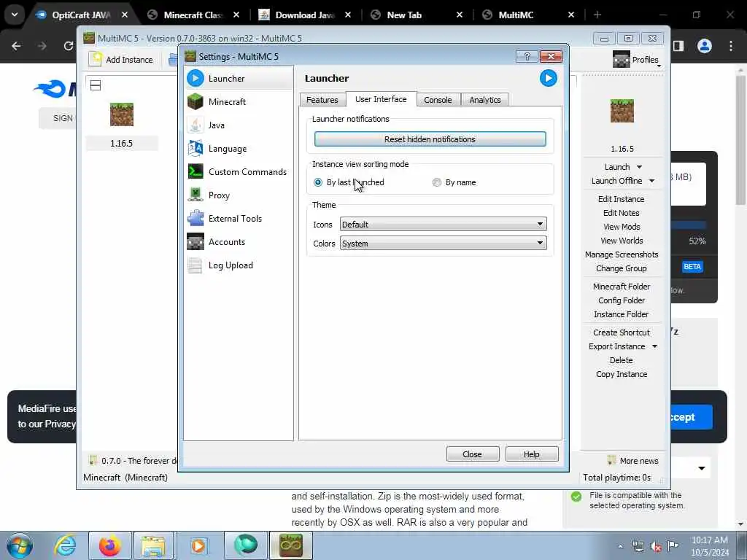The image size is (747, 560).
Task: Click the muted volume icon in system tray
Action: [x=656, y=547]
